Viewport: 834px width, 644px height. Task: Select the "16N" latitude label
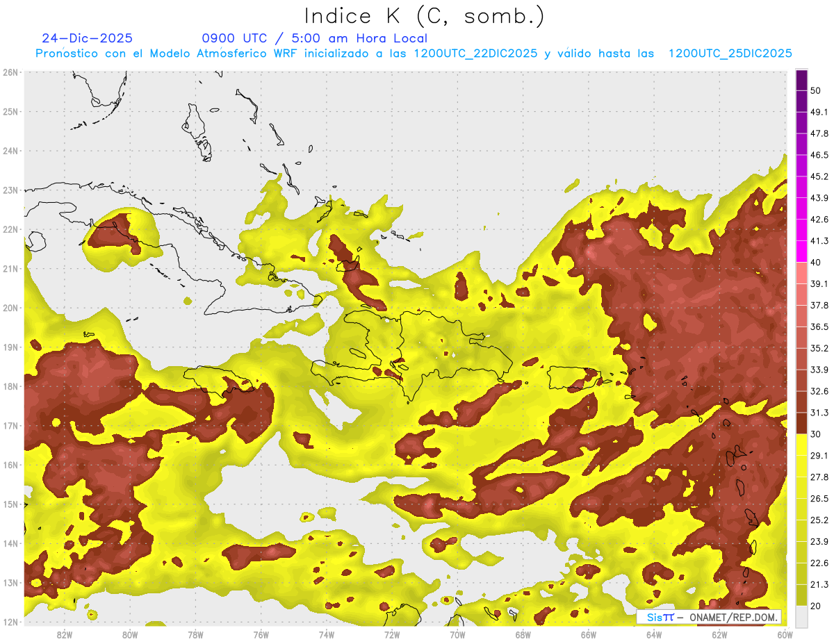[10, 465]
